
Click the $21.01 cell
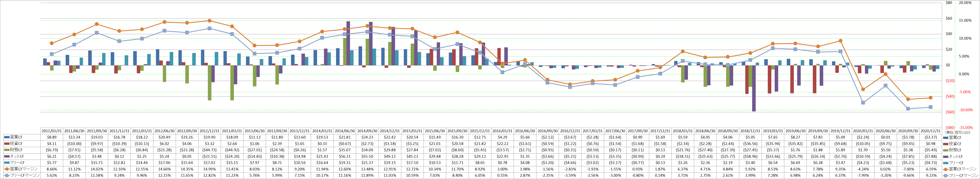(435, 144)
